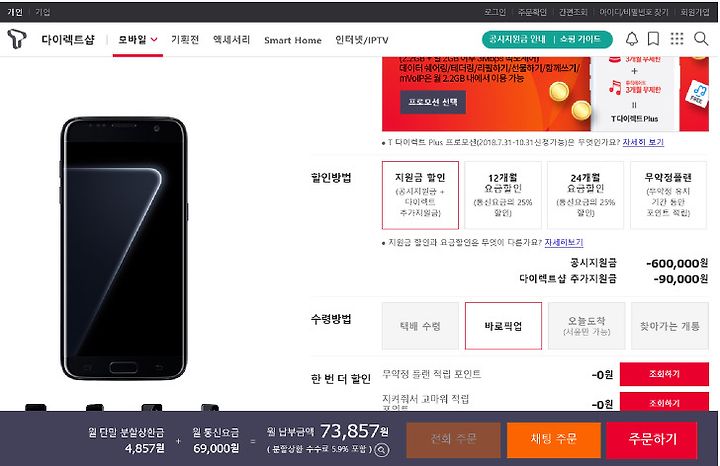
Task: Open the 인터넷/IPTV navigation tab
Action: click(362, 40)
